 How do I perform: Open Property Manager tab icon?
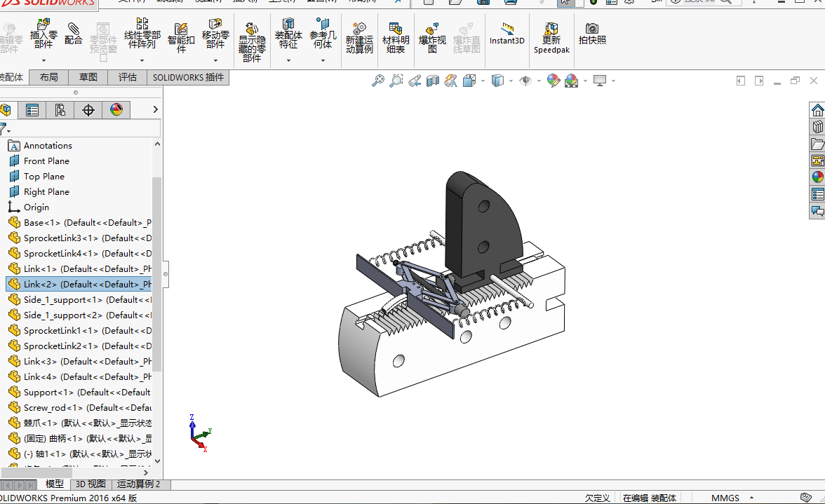pyautogui.click(x=32, y=110)
